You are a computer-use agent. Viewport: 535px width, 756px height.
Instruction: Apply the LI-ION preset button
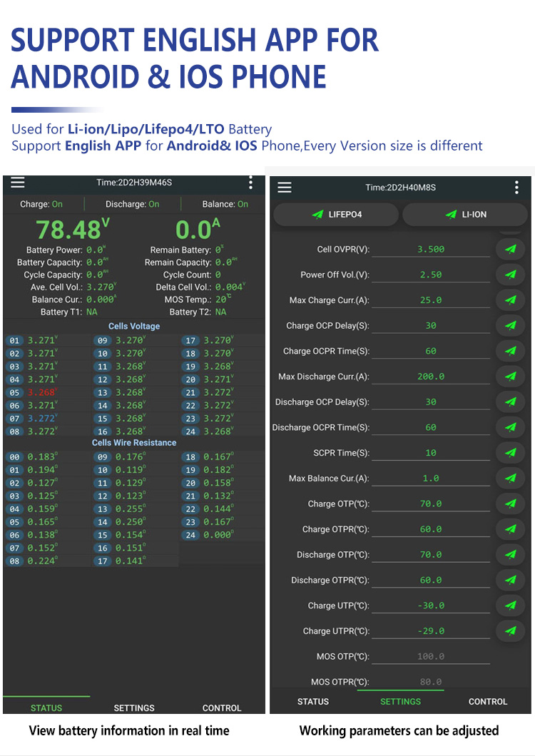[466, 215]
